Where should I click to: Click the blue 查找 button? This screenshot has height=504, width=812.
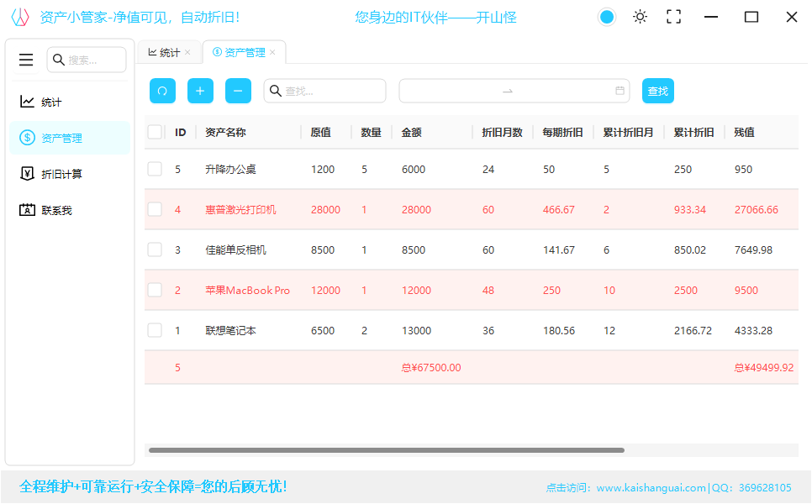coord(657,91)
